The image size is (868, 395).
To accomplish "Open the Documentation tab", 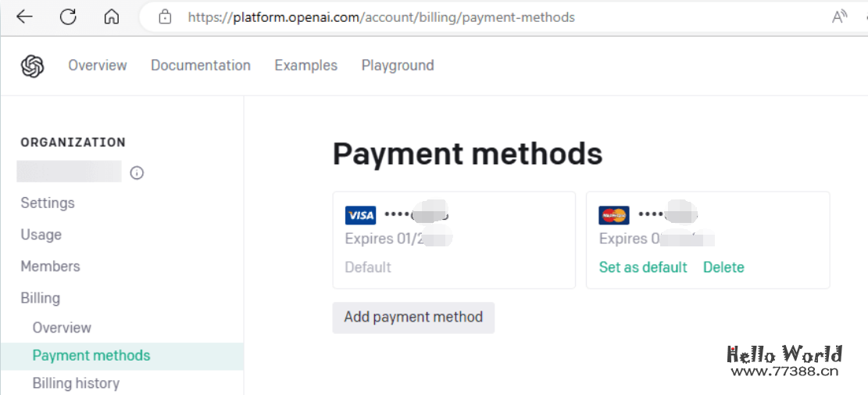I will click(201, 66).
